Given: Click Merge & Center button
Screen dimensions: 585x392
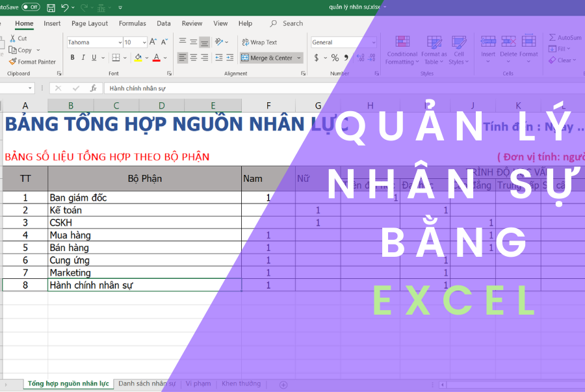Looking at the screenshot, I should point(267,58).
